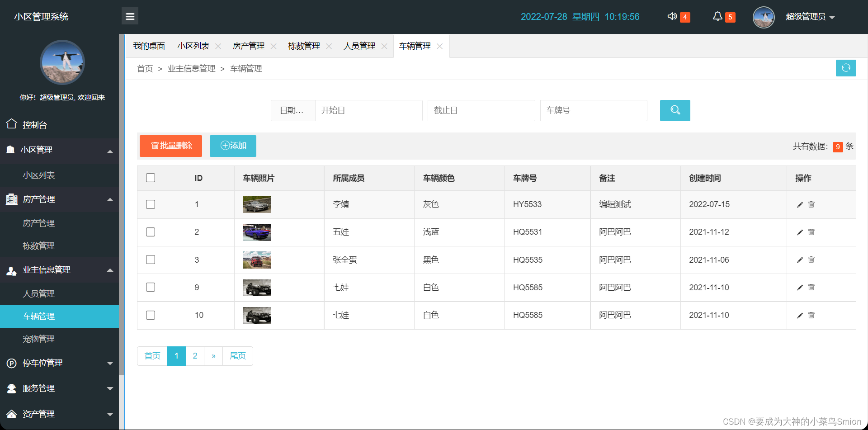Screen dimensions: 868x430
Task: Edit vehicle row with ID 9
Action: pos(800,288)
